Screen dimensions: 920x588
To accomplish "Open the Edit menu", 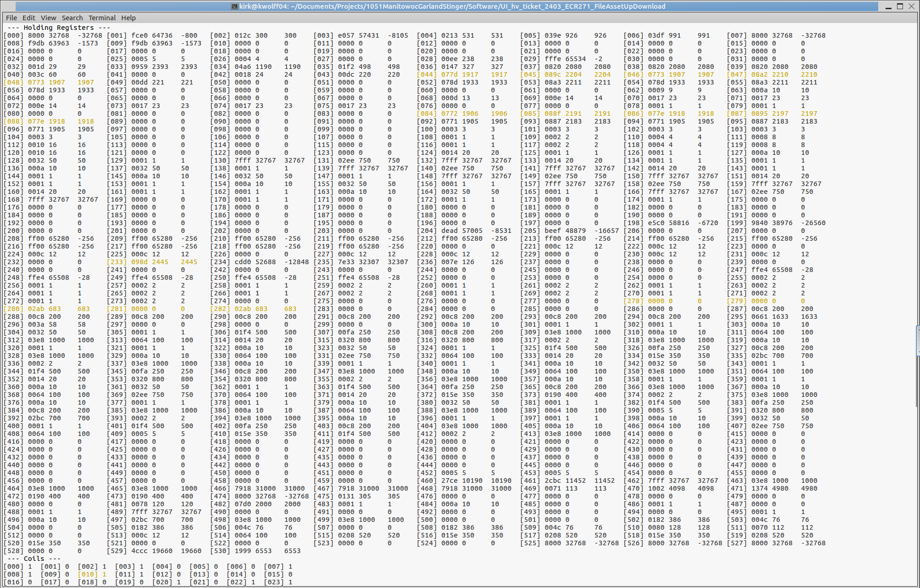I will tap(29, 18).
